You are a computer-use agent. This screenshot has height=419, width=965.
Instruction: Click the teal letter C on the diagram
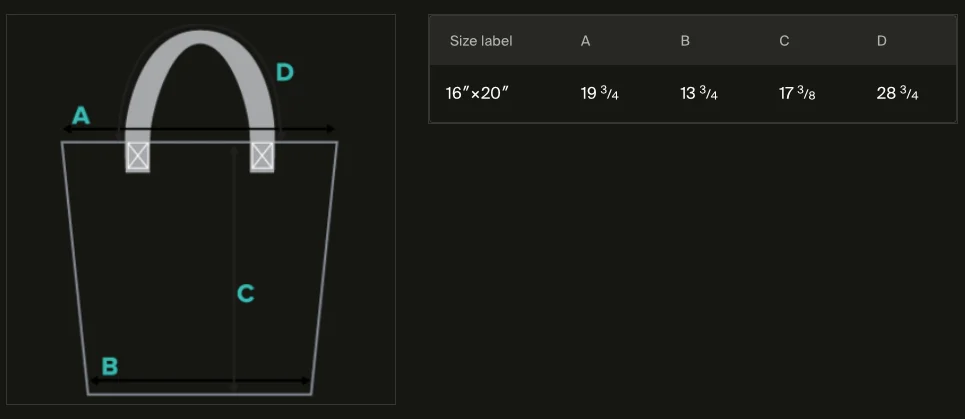246,294
